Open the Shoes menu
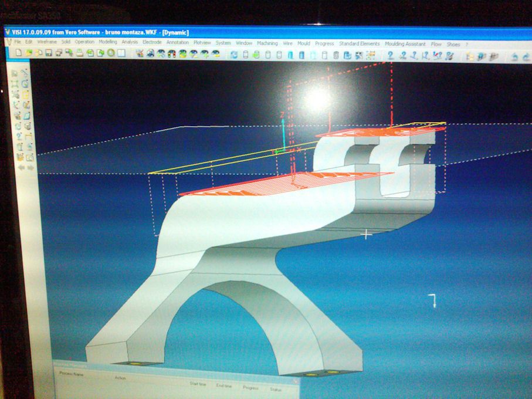 (453, 45)
